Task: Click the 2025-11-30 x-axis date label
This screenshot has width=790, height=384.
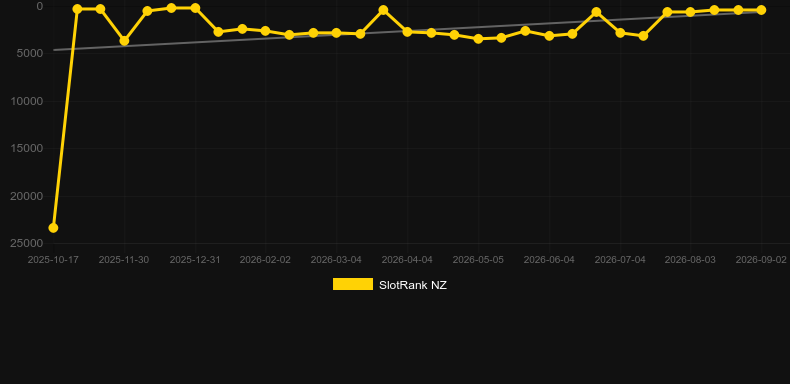Action: (124, 260)
